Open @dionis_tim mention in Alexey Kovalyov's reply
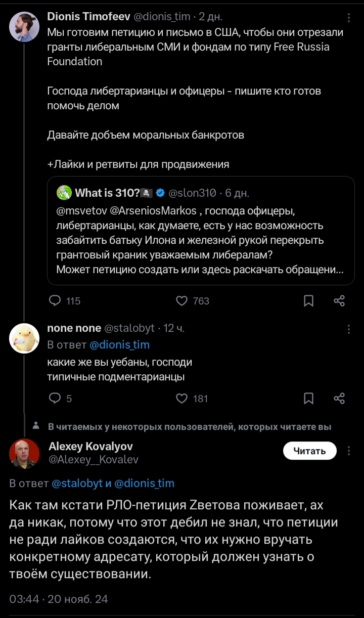 (x=145, y=483)
